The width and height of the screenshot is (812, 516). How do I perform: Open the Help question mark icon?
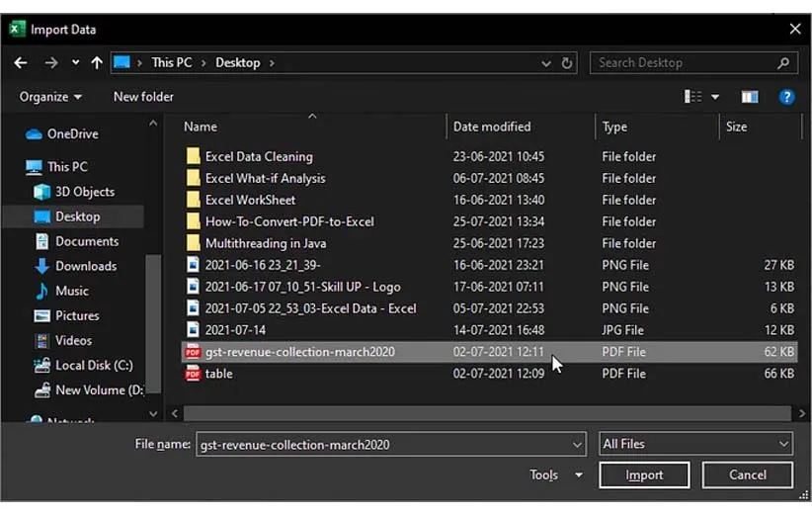coord(786,97)
